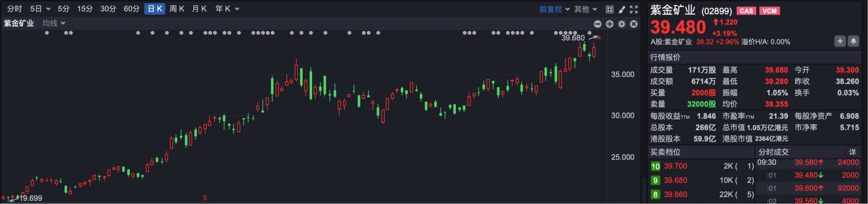
Task: Click the 均价 value 39.355
Action: (x=776, y=104)
